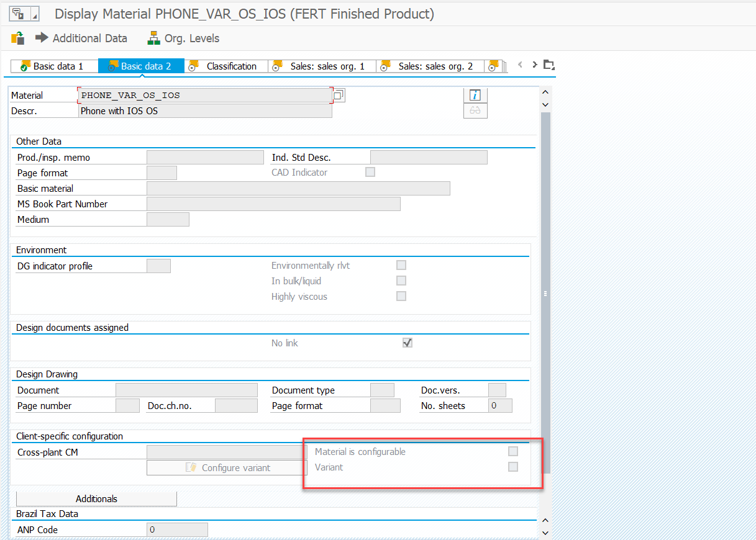Screen dimensions: 756x540
Task: Uncheck the No link checkbox
Action: tap(408, 342)
